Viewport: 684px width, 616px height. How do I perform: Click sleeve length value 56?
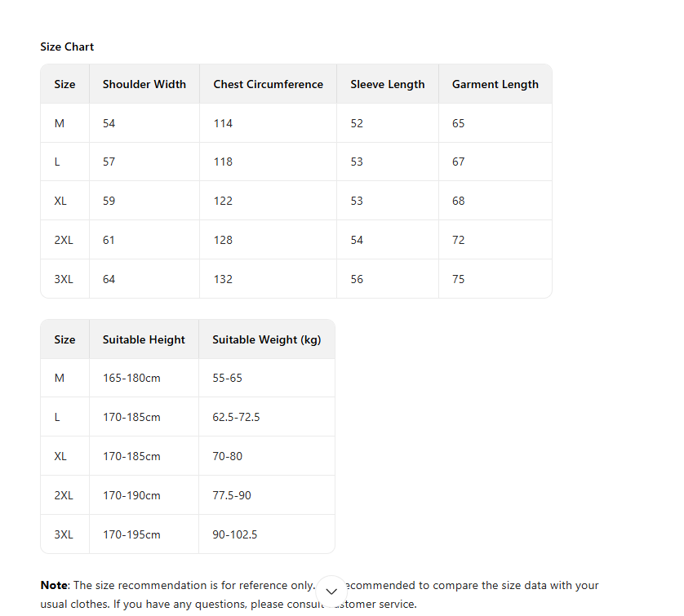pyautogui.click(x=357, y=279)
